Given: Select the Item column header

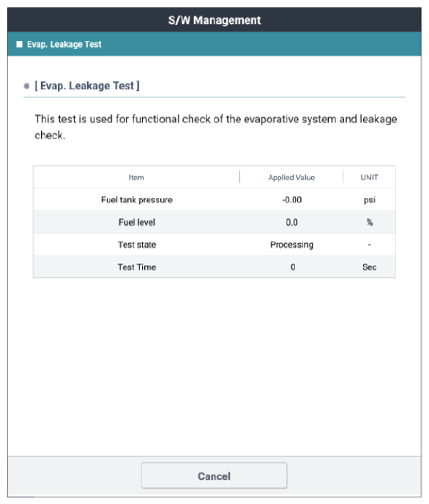Looking at the screenshot, I should (x=136, y=177).
